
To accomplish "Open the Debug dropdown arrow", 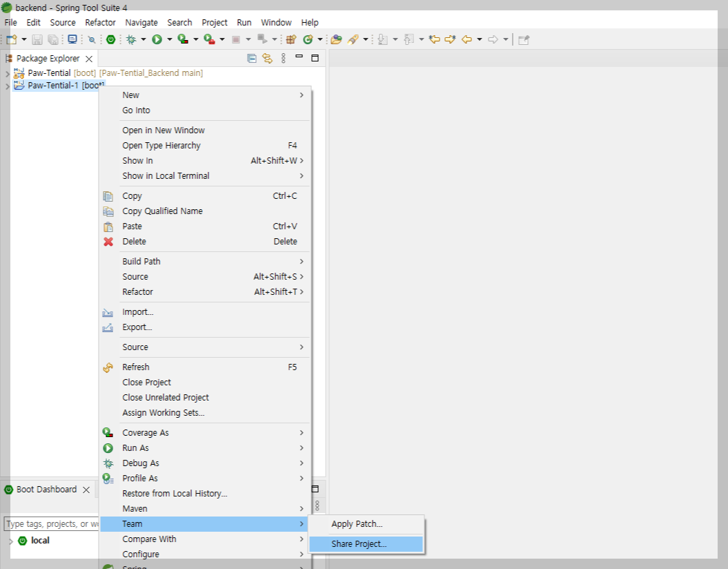I will 143,40.
